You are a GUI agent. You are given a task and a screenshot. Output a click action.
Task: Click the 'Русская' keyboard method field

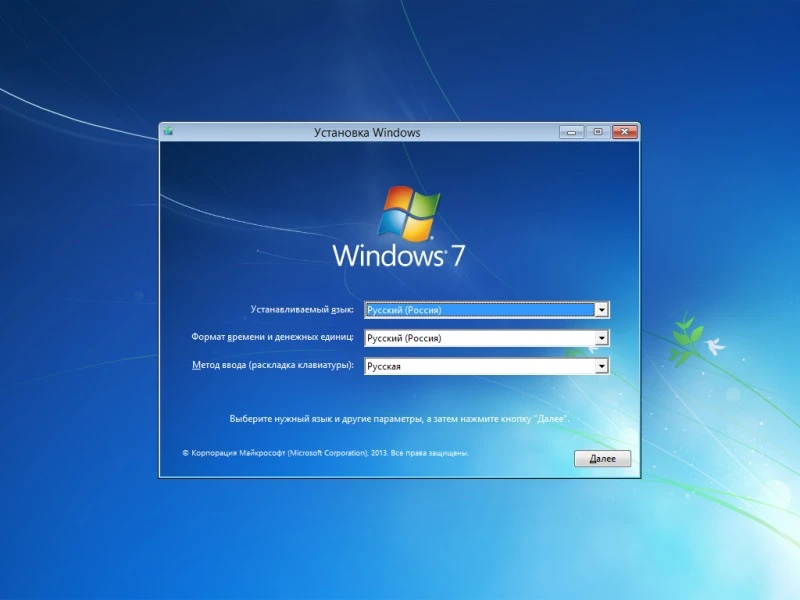480,366
